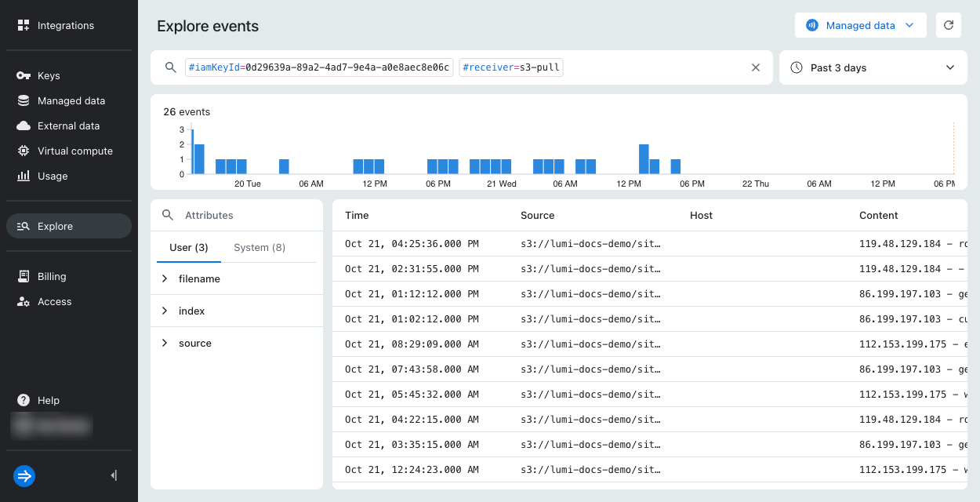Screen dimensions: 980x502
Task: Click the External data cloud icon
Action: 24,125
